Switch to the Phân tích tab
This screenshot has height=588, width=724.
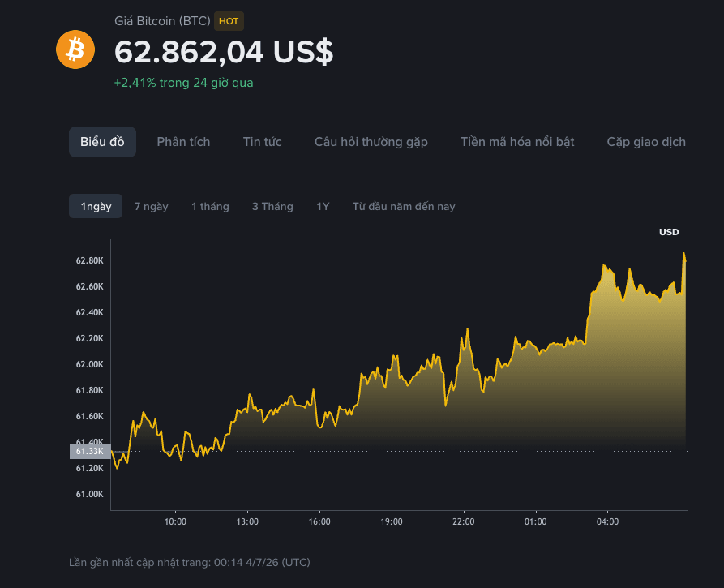[x=183, y=142]
